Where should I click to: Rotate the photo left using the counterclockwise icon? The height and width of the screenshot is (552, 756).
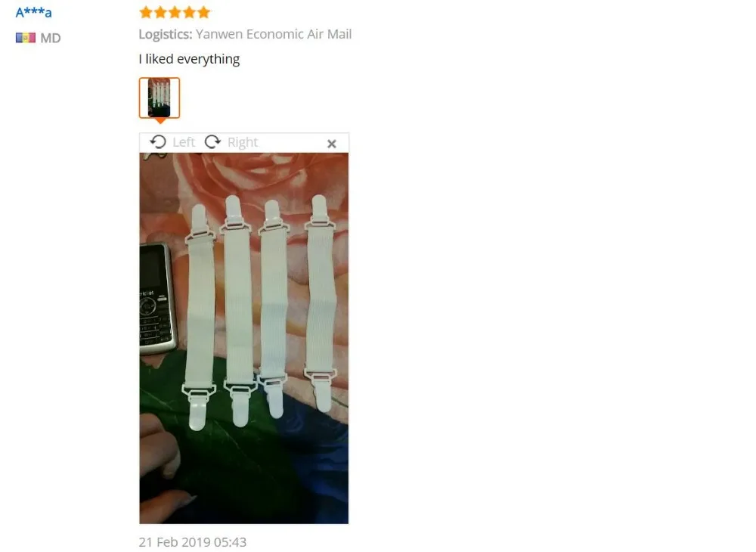158,141
